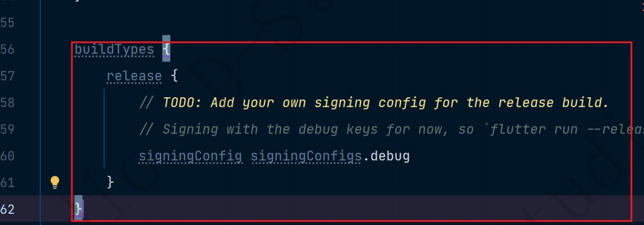Click line number 57 in gutter
The width and height of the screenshot is (644, 225).
point(7,77)
